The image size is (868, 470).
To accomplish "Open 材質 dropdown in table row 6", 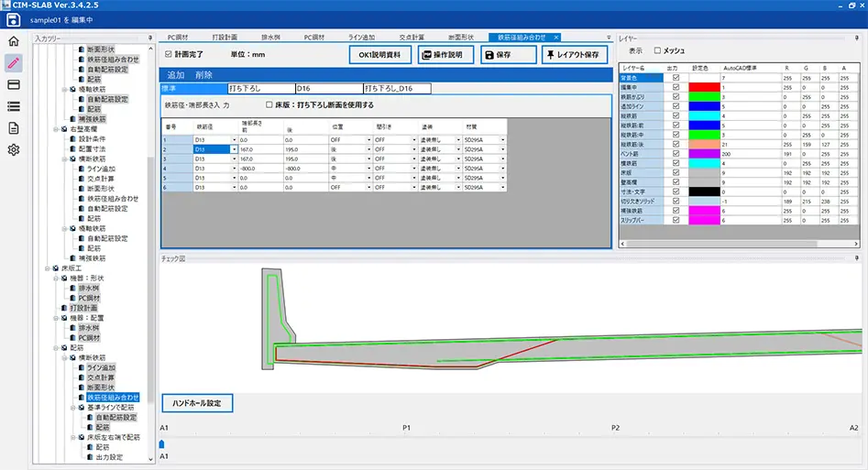I will coord(502,187).
